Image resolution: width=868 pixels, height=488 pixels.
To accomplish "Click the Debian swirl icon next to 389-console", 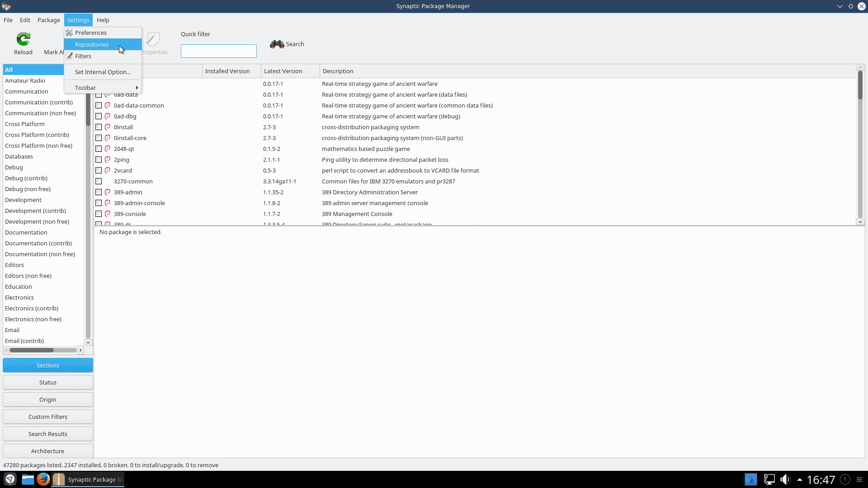I will click(108, 214).
